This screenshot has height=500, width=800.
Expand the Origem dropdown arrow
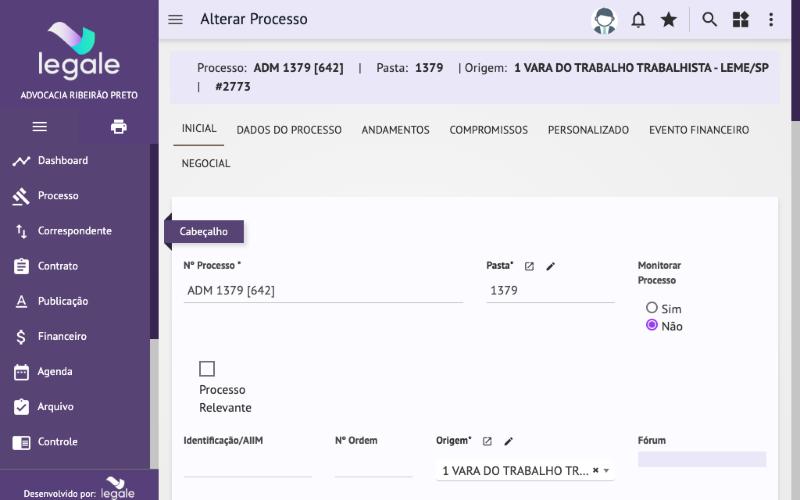click(x=606, y=470)
